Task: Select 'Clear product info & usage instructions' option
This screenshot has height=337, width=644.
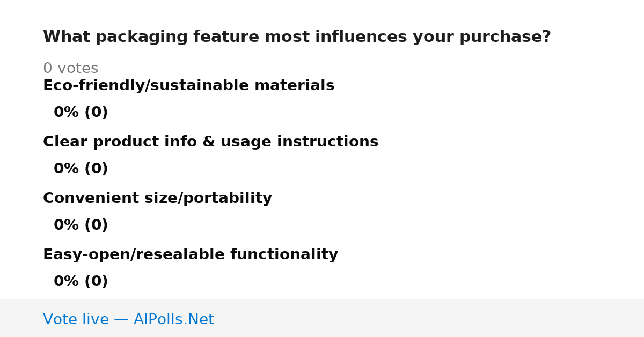Action: (210, 142)
